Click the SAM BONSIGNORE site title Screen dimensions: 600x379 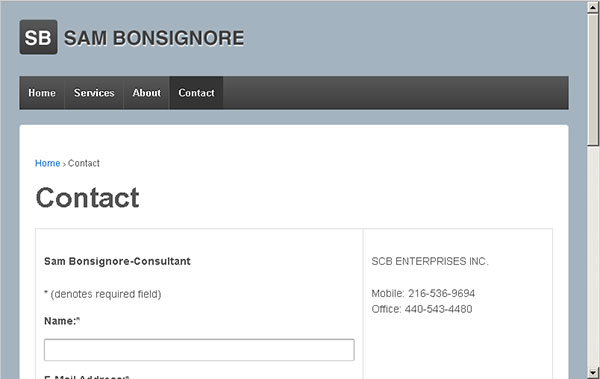[x=154, y=38]
